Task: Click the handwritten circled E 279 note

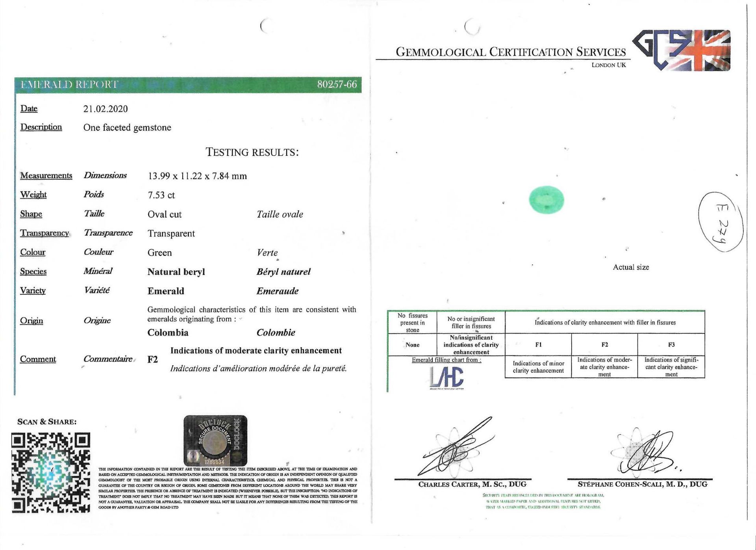Action: (x=720, y=222)
